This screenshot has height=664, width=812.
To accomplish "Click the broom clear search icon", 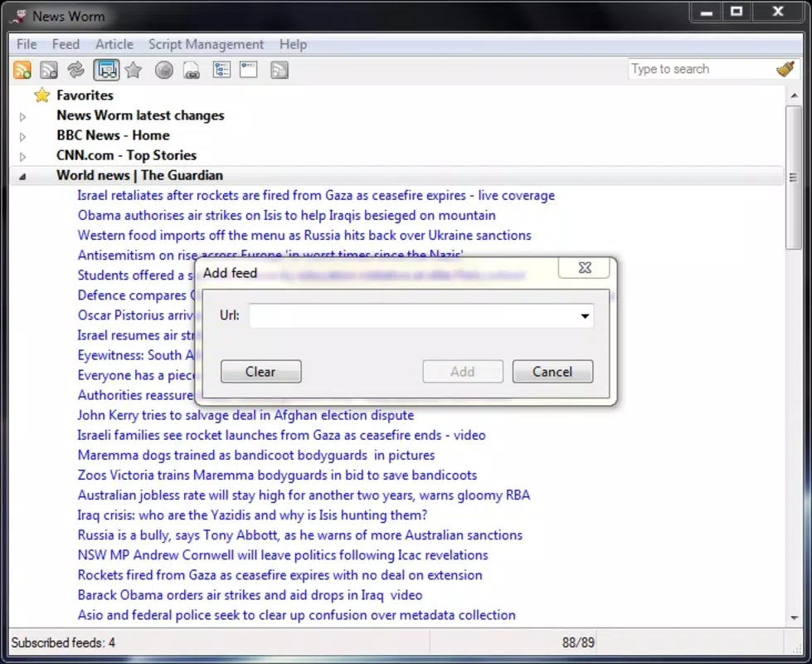I will (x=785, y=69).
